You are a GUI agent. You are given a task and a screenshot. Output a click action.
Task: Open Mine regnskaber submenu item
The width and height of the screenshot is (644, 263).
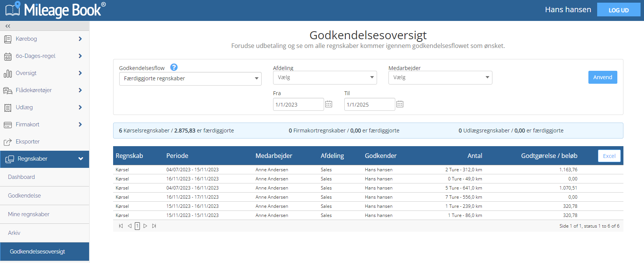point(45,214)
